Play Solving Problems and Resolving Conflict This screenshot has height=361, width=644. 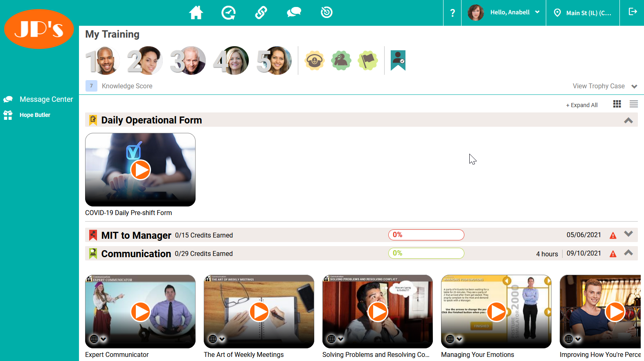coord(378,312)
